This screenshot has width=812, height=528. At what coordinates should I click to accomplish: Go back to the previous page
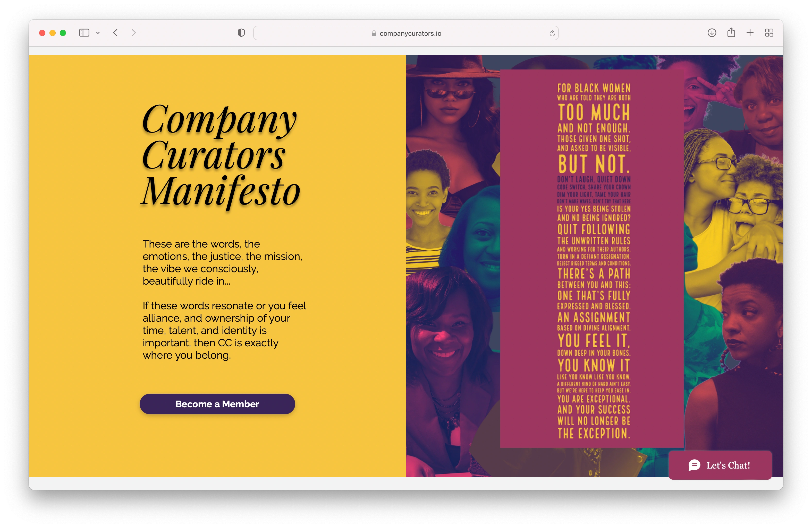[x=115, y=33]
